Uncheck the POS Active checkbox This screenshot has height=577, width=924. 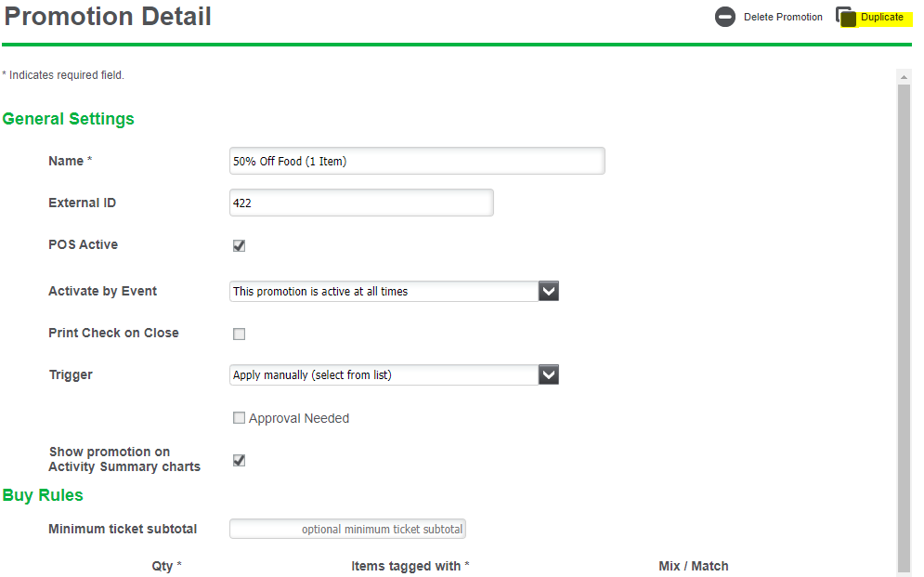(239, 246)
